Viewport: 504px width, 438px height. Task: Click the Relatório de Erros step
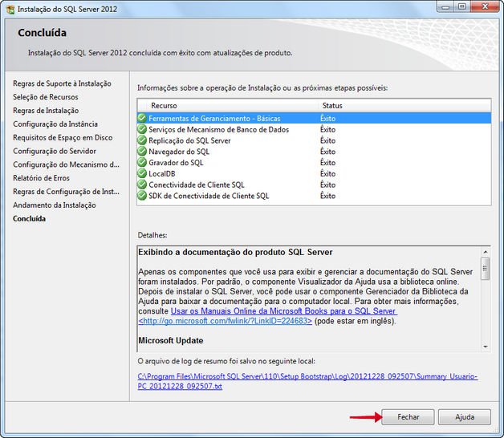click(41, 178)
